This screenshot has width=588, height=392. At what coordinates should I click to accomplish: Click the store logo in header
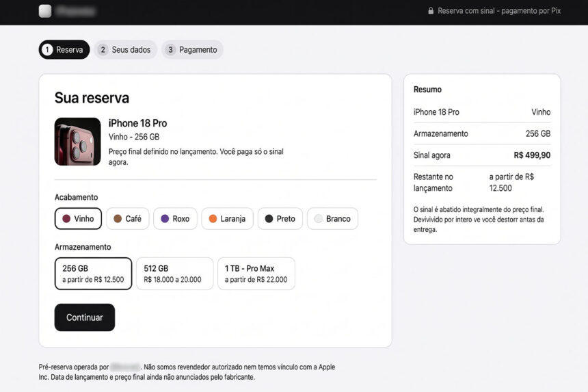(x=45, y=11)
